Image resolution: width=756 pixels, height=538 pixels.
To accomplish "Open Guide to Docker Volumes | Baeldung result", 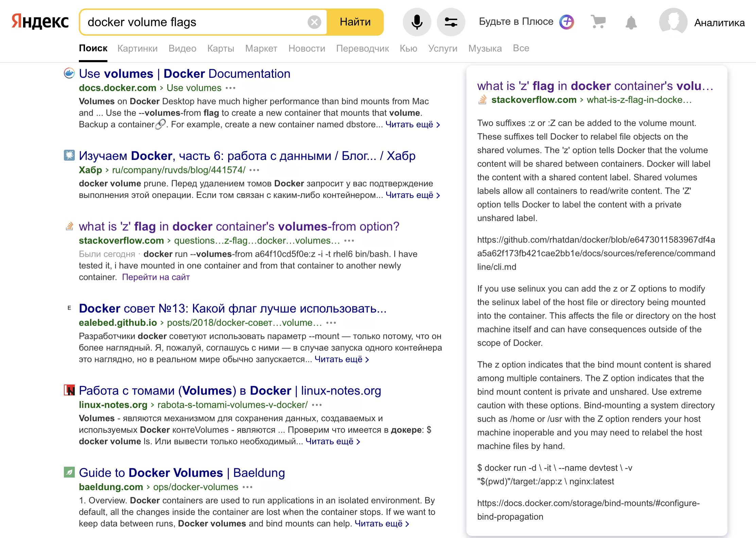I will tap(182, 473).
